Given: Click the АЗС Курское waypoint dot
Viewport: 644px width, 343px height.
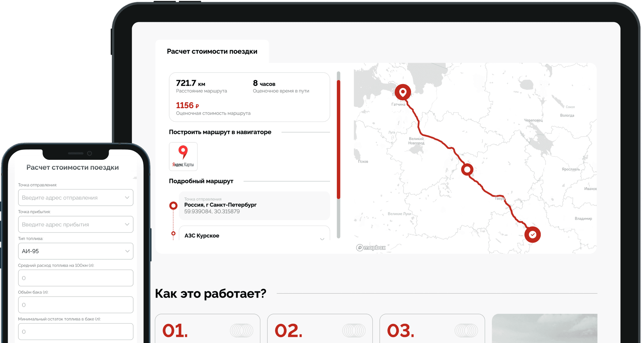Looking at the screenshot, I should click(173, 233).
